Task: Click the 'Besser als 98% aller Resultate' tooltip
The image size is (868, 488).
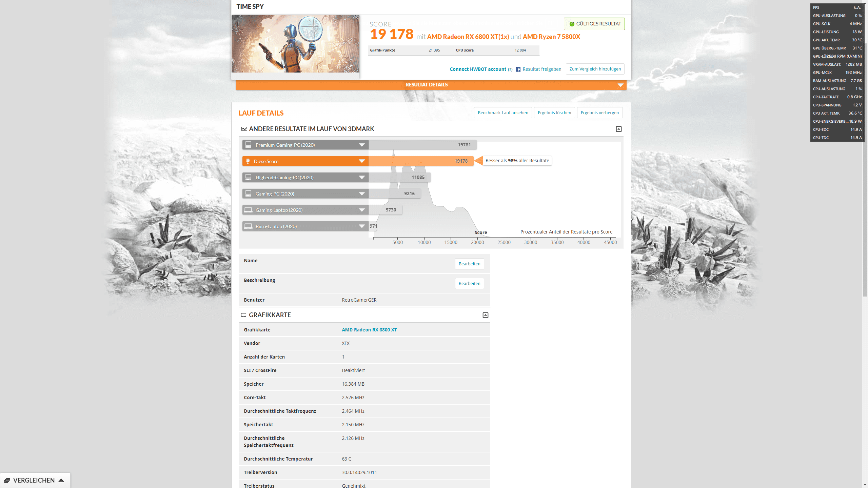Action: click(x=517, y=161)
